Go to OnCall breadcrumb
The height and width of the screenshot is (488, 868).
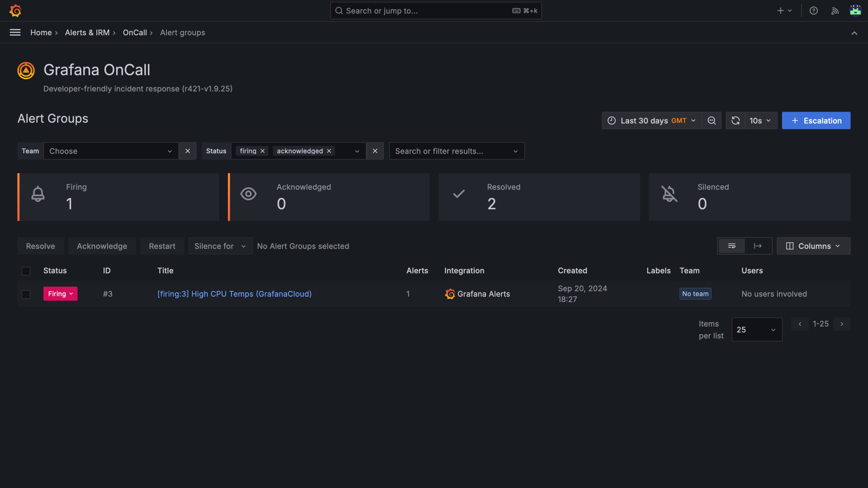pos(135,33)
